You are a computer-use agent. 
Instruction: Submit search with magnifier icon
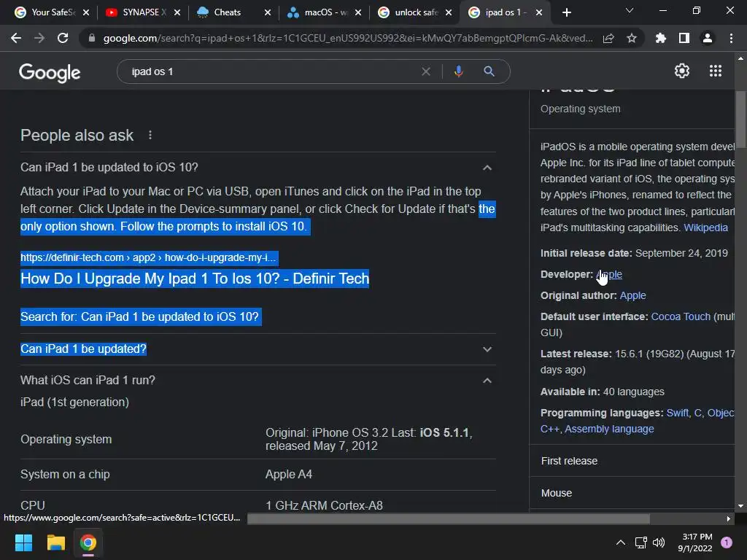tap(489, 71)
